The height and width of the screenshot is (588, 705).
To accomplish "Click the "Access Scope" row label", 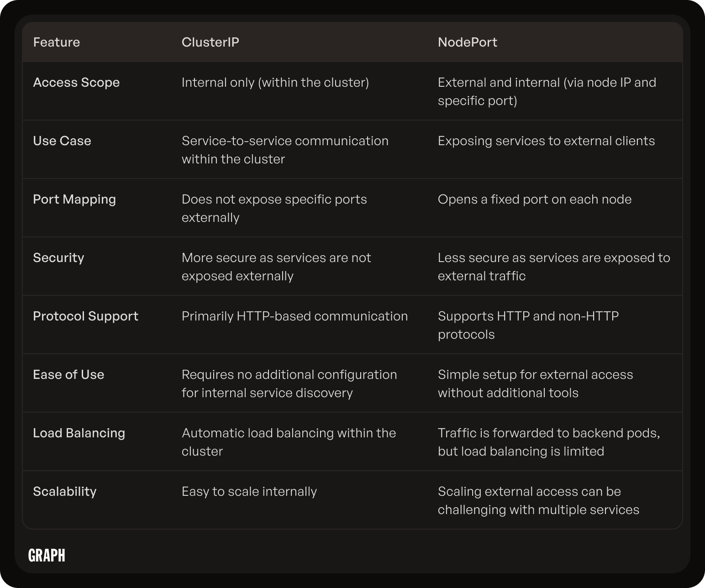I will 76,83.
